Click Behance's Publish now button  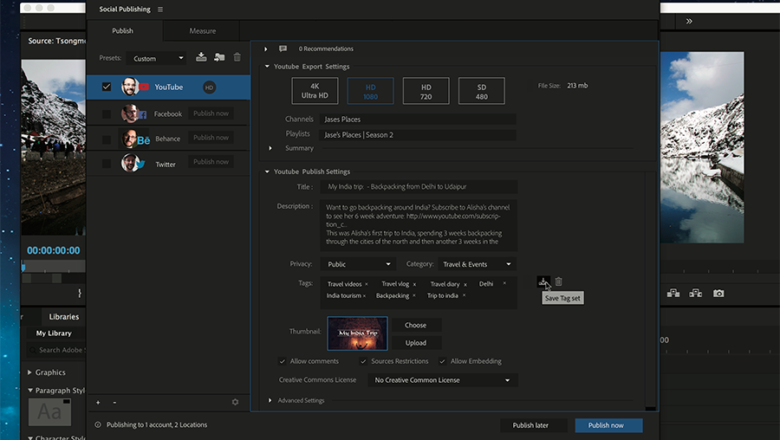[211, 138]
